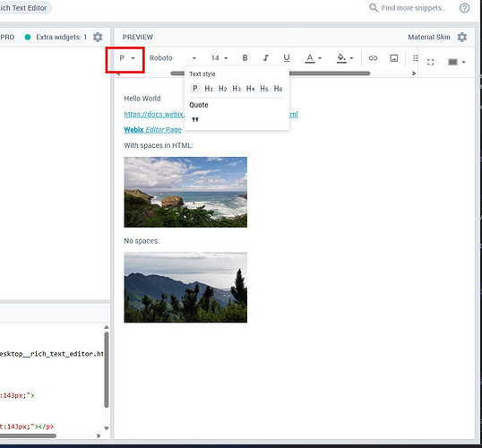Toggle underline formatting
The width and height of the screenshot is (482, 448).
287,58
